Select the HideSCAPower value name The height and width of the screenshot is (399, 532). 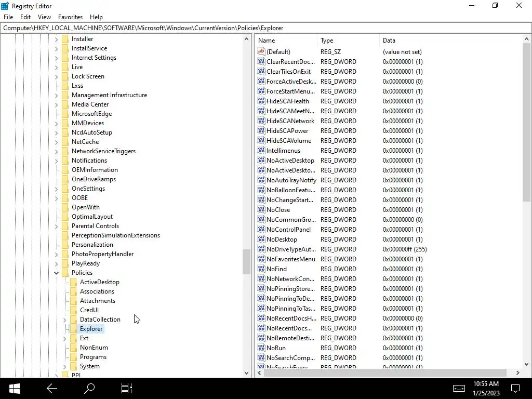coord(287,130)
